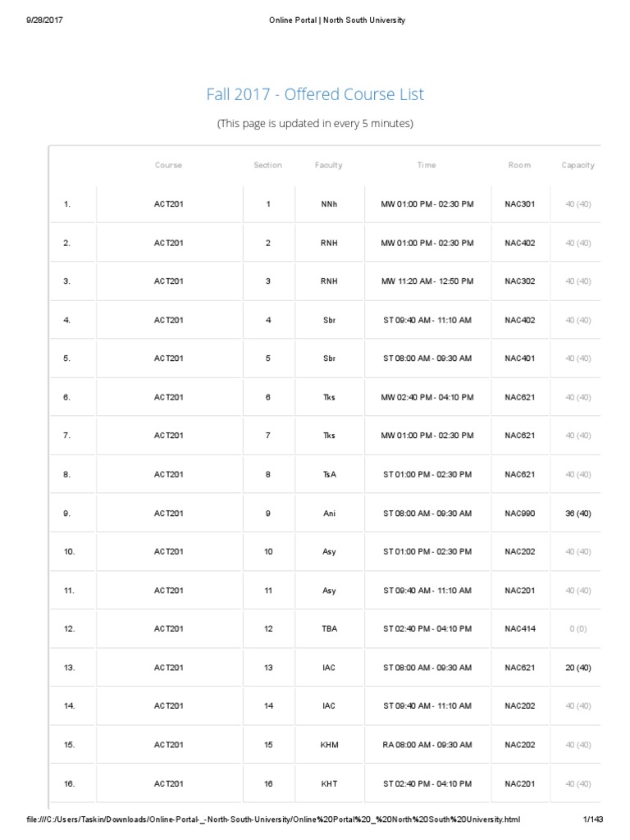Click room NAC414 in row 12
This screenshot has width=630, height=840.
[519, 629]
